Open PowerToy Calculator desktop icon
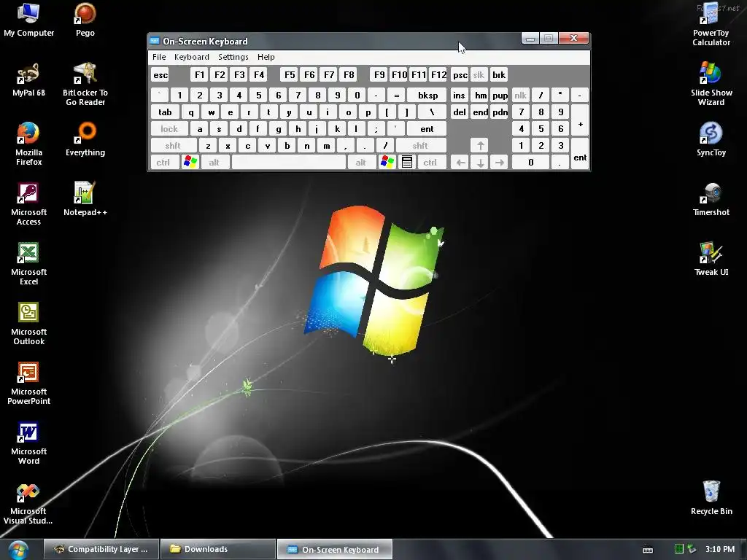This screenshot has width=747, height=560. pos(711,25)
